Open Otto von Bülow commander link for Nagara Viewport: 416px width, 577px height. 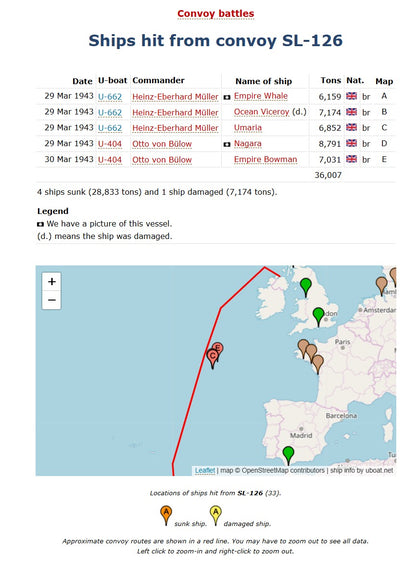tap(162, 144)
